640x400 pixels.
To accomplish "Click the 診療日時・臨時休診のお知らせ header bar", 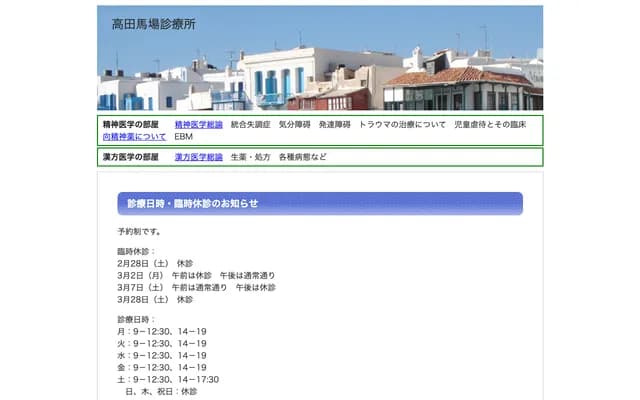I will point(320,203).
